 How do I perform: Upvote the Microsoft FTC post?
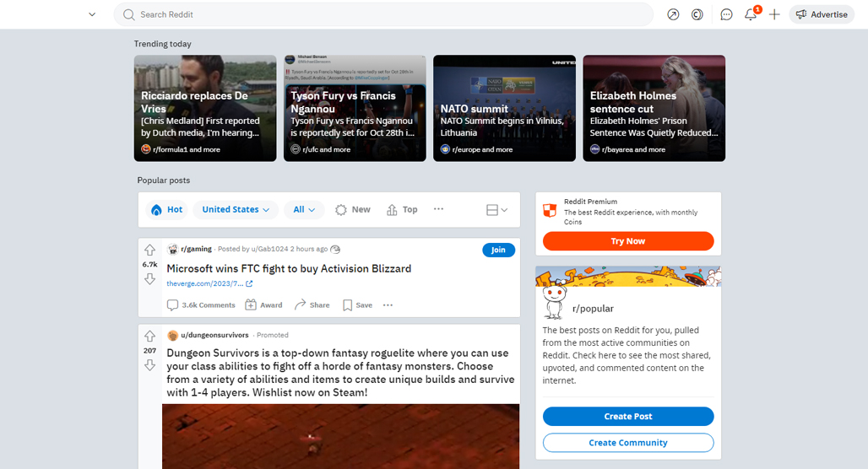[149, 250]
